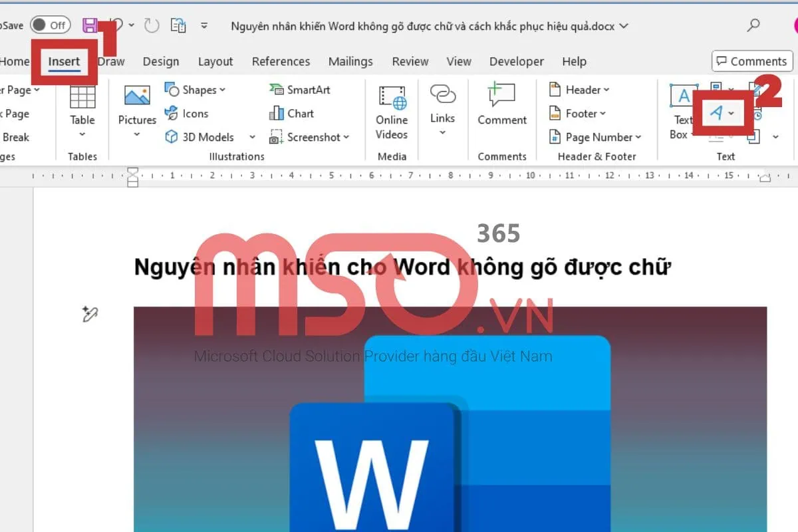Insert a 3D Model
798x532 pixels.
click(203, 137)
